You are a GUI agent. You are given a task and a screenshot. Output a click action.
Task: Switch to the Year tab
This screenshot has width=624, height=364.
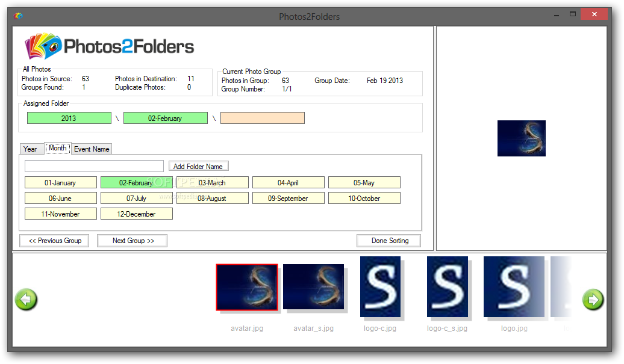pos(30,149)
